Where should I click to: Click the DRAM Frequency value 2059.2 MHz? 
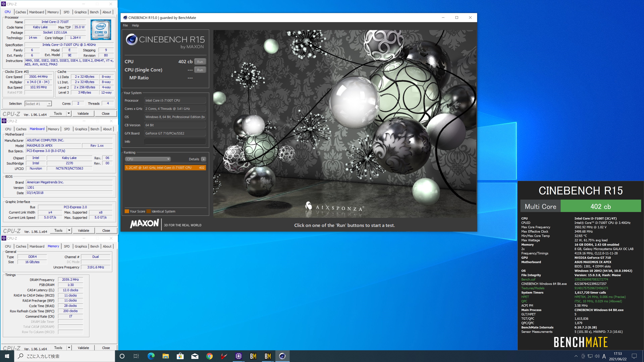pyautogui.click(x=70, y=280)
